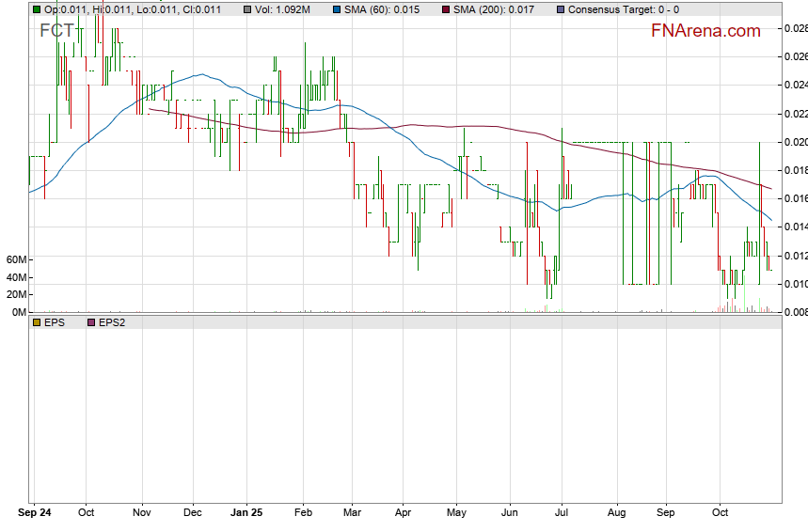
Task: Click the FNArena.com watermark link
Action: [x=705, y=31]
